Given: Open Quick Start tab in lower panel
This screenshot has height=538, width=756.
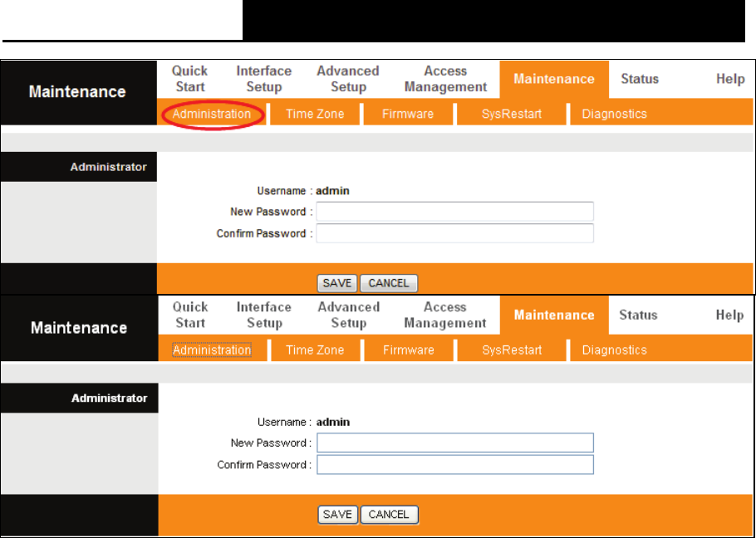Looking at the screenshot, I should (x=190, y=315).
